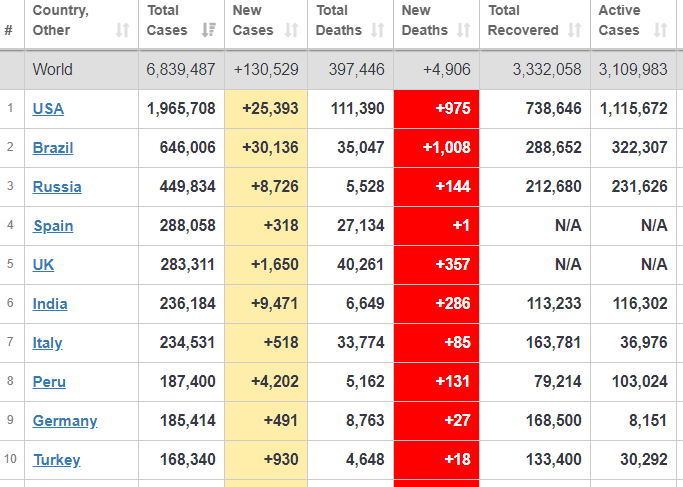
Task: Select World total cases 6,839,487
Action: point(181,69)
